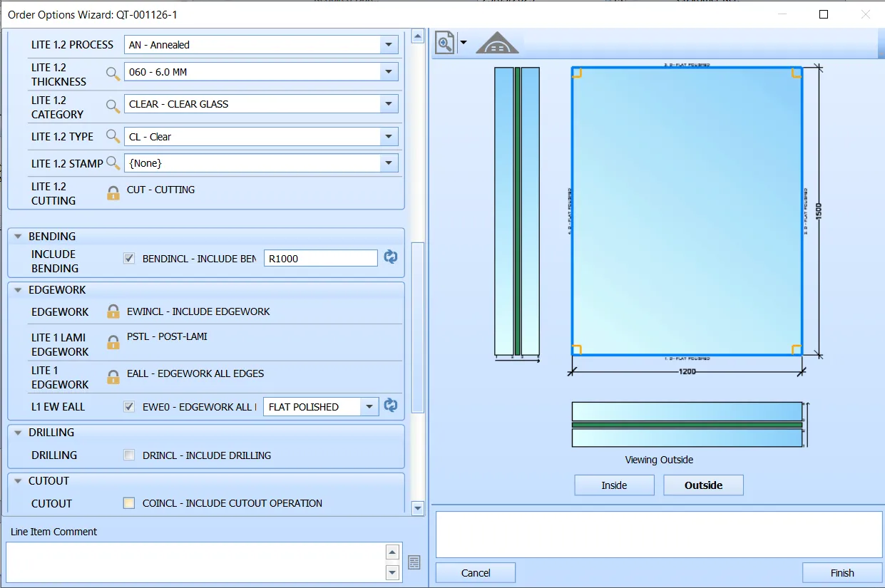The image size is (885, 588).
Task: Click the top-right yellow corner marker
Action: (x=797, y=73)
